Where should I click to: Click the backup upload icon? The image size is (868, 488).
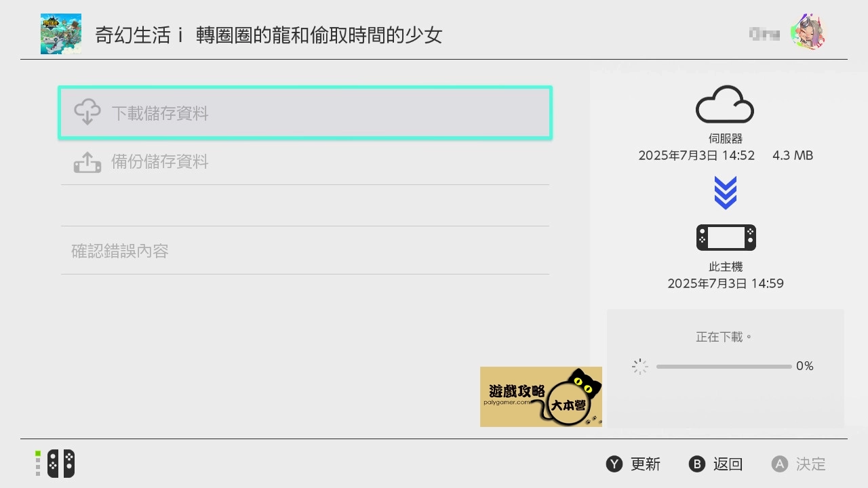pos(87,162)
